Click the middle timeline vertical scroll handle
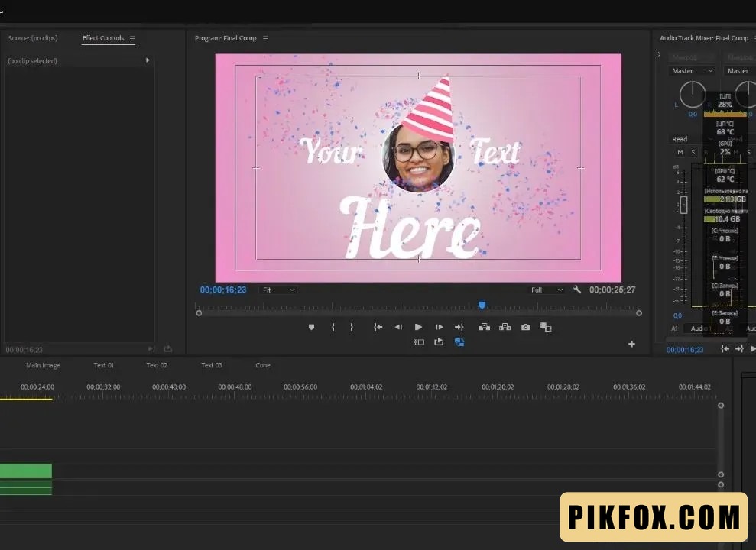This screenshot has height=550, width=756. [x=721, y=474]
